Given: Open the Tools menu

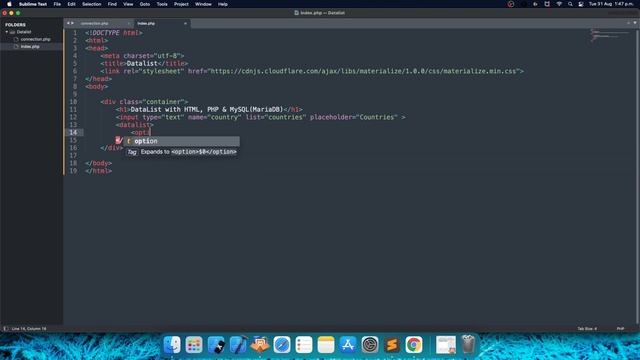Looking at the screenshot, I should tap(162, 4).
